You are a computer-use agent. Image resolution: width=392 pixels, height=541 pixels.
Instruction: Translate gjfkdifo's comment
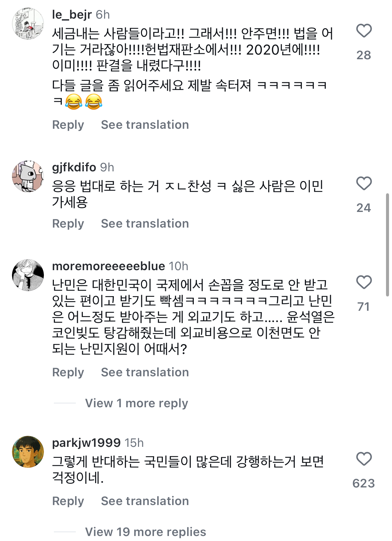pos(145,224)
